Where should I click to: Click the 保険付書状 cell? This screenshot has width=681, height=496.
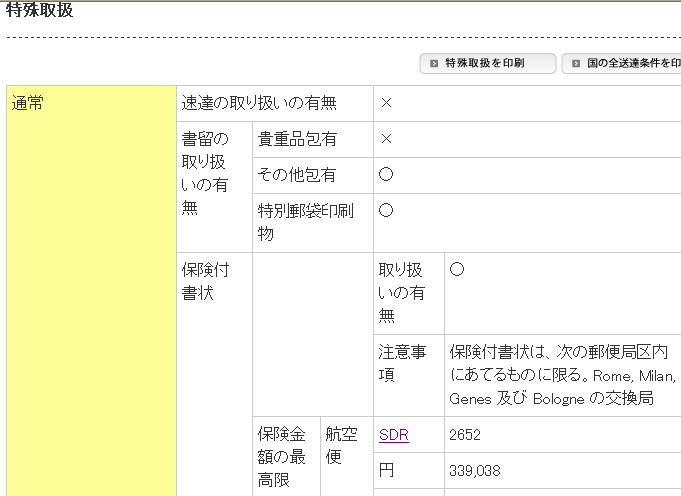[x=215, y=374]
